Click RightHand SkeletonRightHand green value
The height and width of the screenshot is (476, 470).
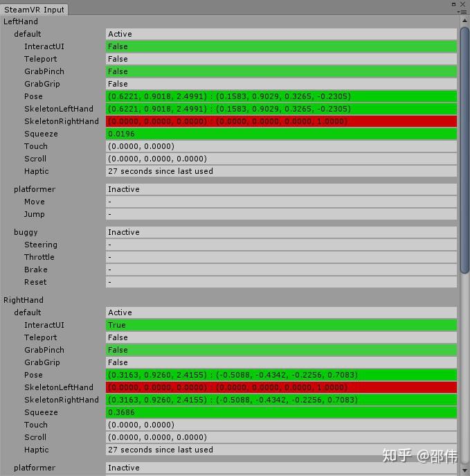[281, 400]
